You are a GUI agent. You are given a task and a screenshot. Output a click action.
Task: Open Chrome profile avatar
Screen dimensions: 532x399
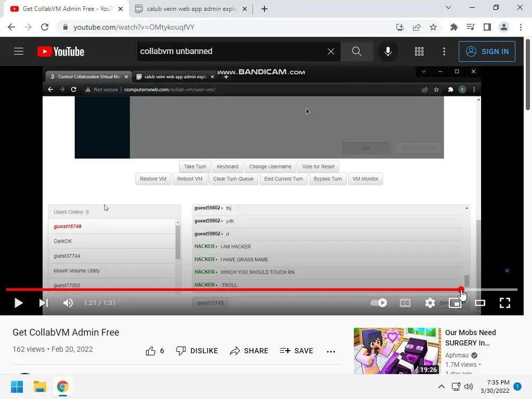(504, 27)
